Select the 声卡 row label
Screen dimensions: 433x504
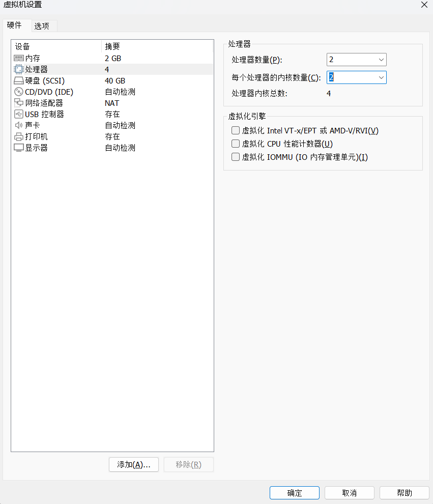[33, 125]
